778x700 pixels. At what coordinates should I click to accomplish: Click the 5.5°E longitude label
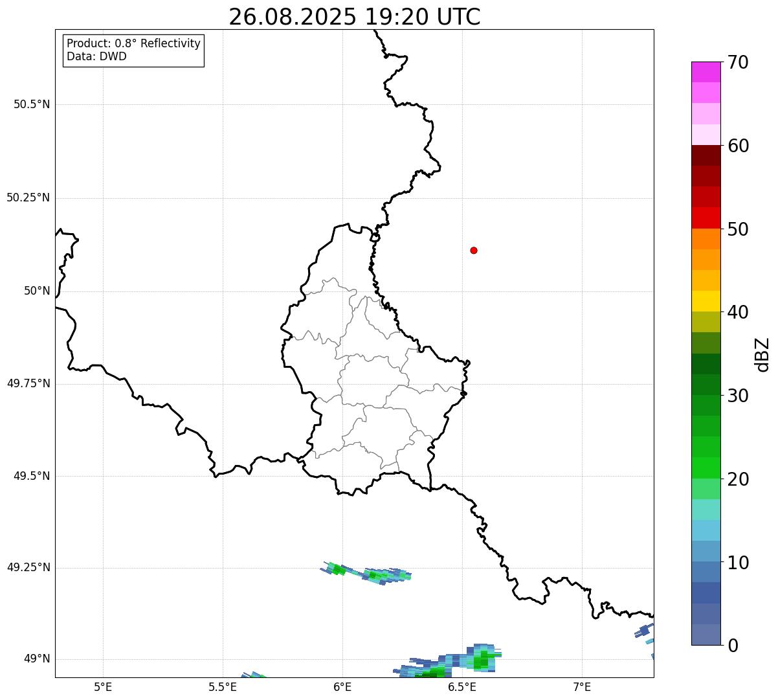point(223,686)
